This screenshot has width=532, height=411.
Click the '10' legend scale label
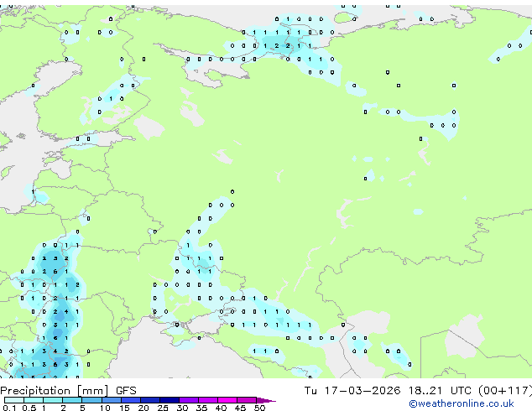[x=105, y=408]
